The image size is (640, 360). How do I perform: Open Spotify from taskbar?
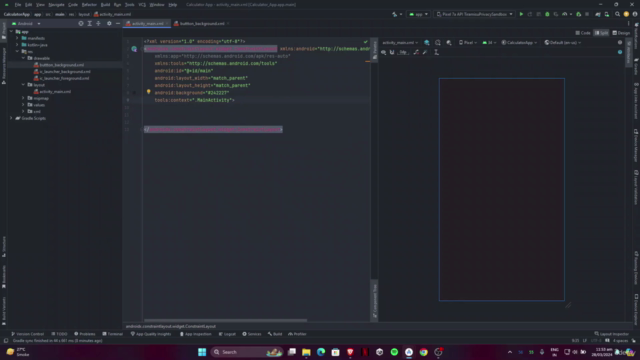pos(394,352)
